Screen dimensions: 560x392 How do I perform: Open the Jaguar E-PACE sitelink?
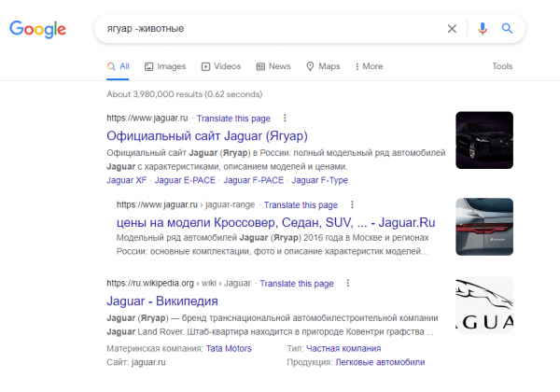(185, 180)
